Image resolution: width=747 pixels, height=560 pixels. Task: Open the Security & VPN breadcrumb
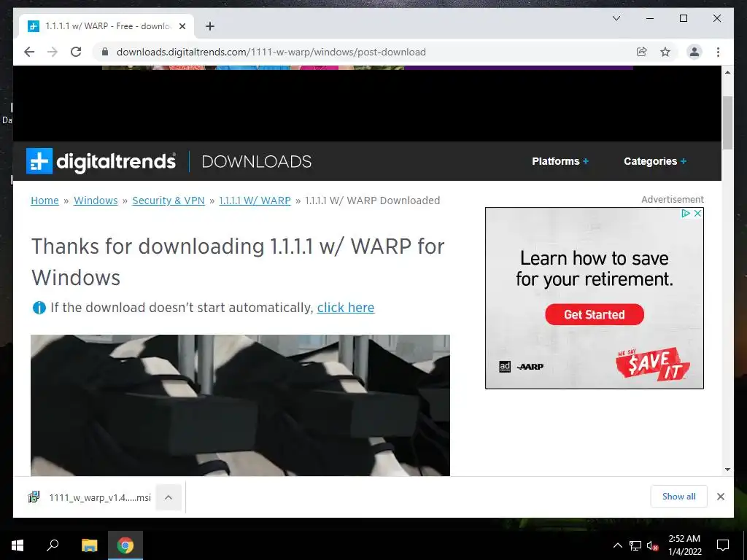[x=169, y=201]
